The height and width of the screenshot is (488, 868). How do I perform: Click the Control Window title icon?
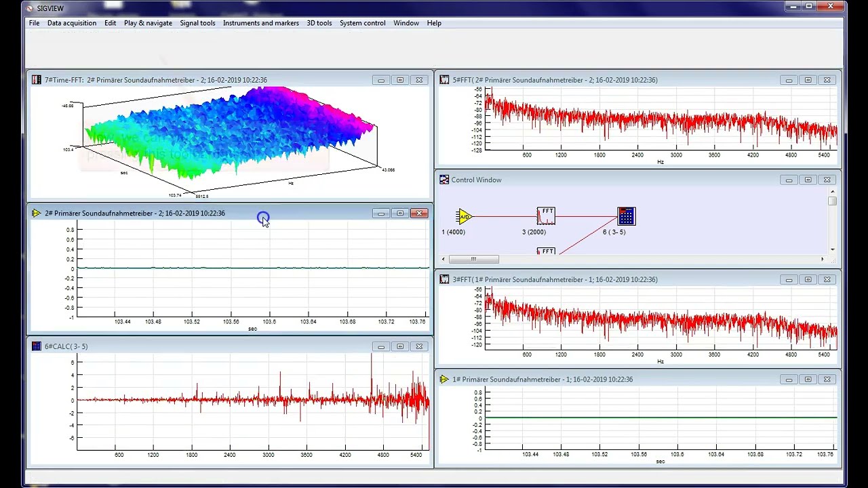coord(444,180)
